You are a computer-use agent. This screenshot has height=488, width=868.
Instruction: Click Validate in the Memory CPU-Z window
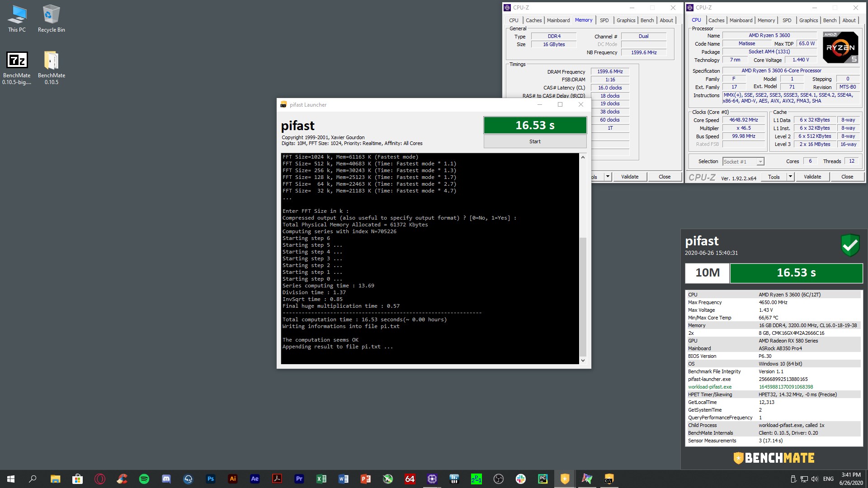(630, 177)
